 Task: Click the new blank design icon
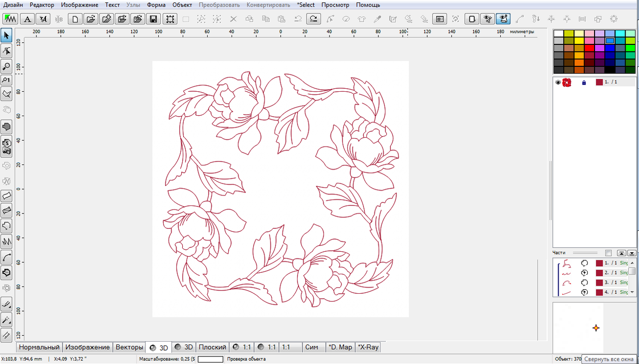click(75, 19)
